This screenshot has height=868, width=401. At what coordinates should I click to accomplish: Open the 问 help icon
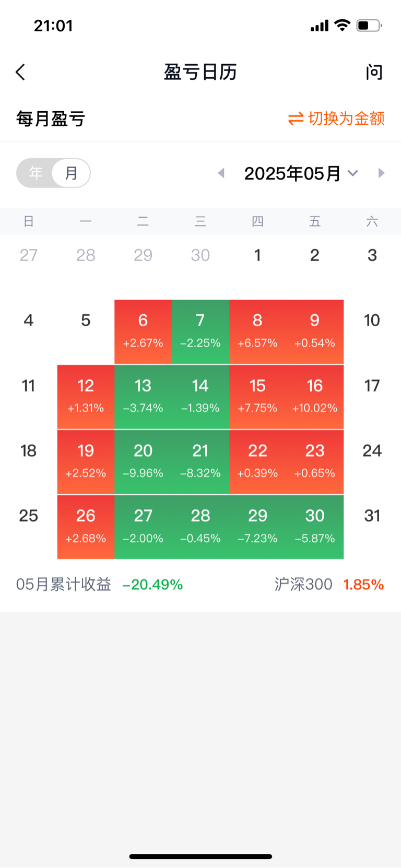point(374,72)
